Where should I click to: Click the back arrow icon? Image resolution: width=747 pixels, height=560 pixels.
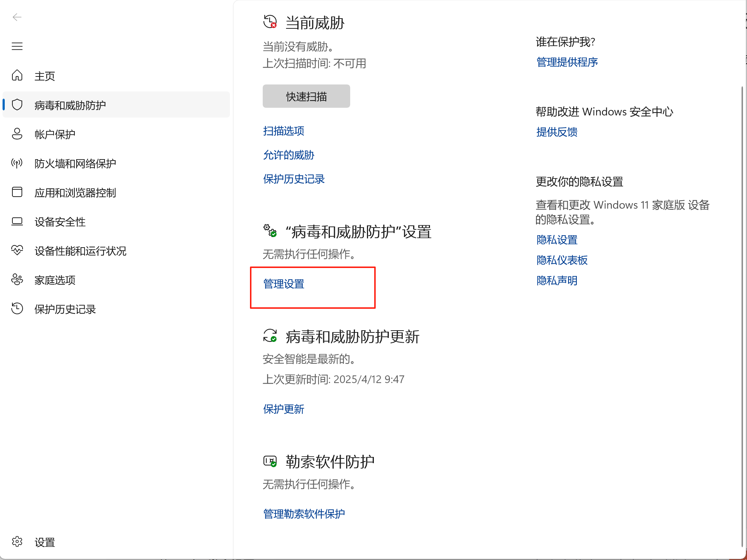coord(17,17)
